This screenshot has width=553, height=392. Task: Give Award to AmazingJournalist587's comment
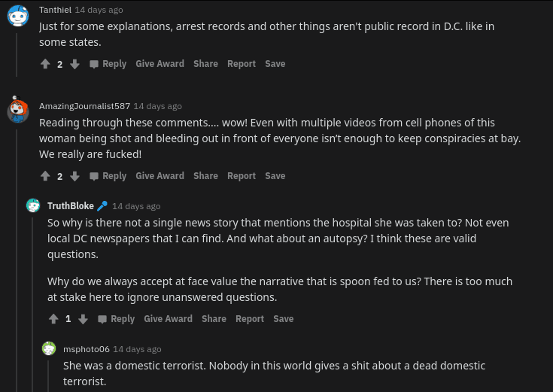point(160,176)
